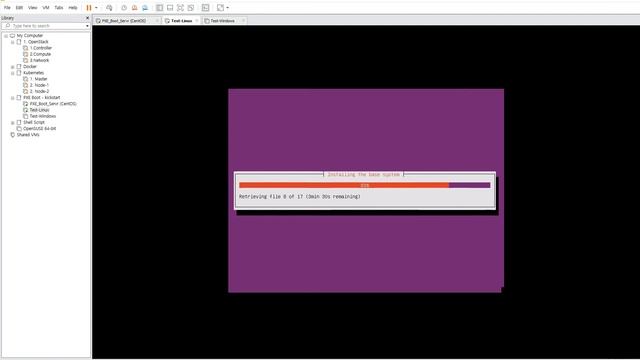This screenshot has width=640, height=360.
Task: Toggle the thumbnail bar icon
Action: (x=170, y=8)
